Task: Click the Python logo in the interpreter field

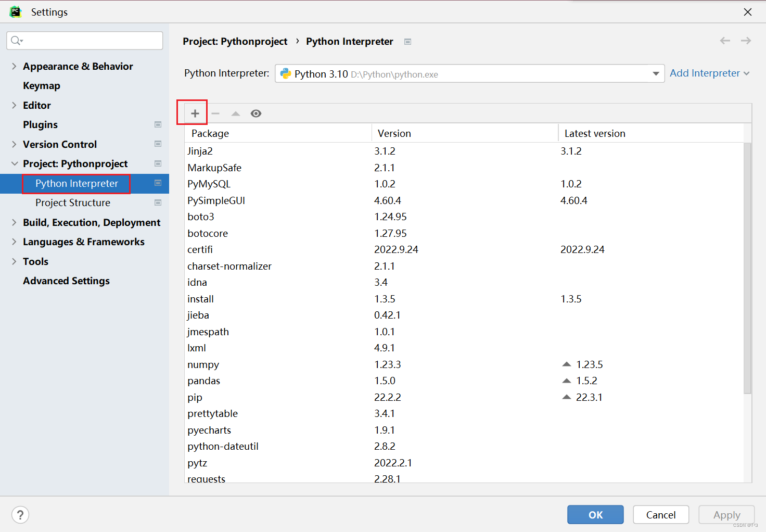Action: [286, 74]
